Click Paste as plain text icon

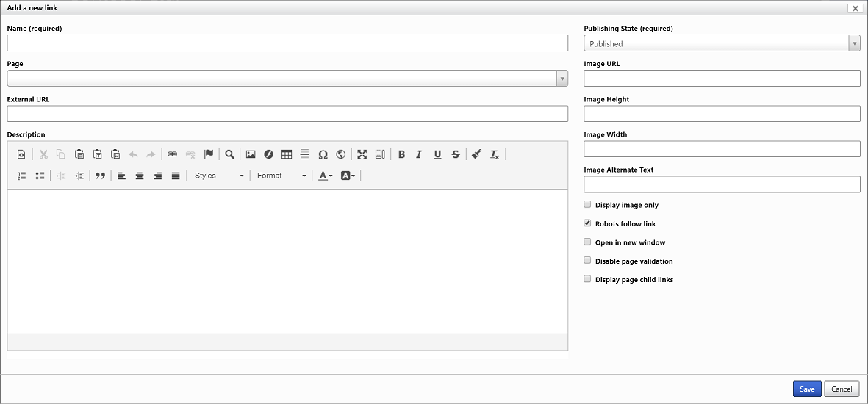pos(98,154)
